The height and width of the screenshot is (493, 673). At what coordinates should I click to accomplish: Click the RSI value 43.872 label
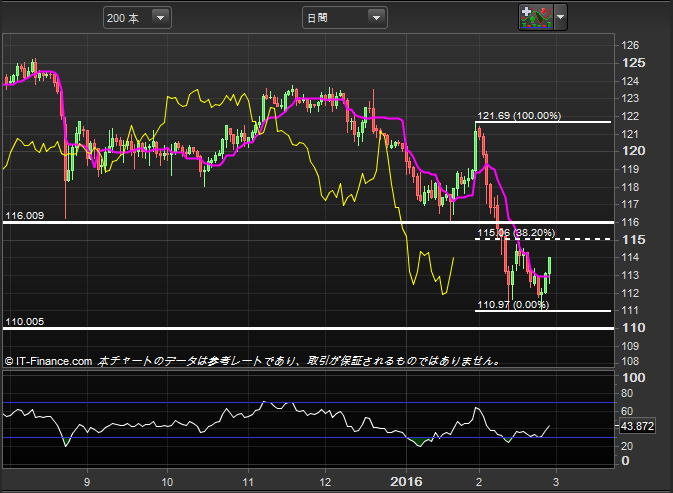click(x=637, y=426)
